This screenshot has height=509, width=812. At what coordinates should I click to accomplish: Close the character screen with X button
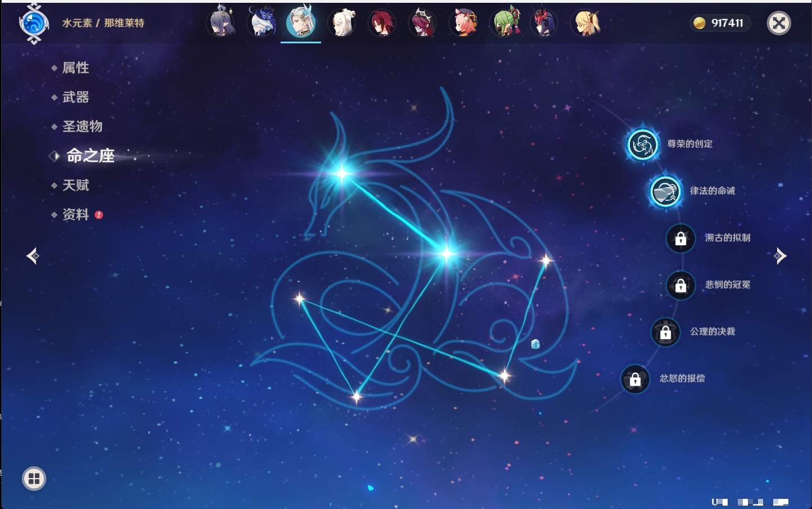click(x=779, y=23)
